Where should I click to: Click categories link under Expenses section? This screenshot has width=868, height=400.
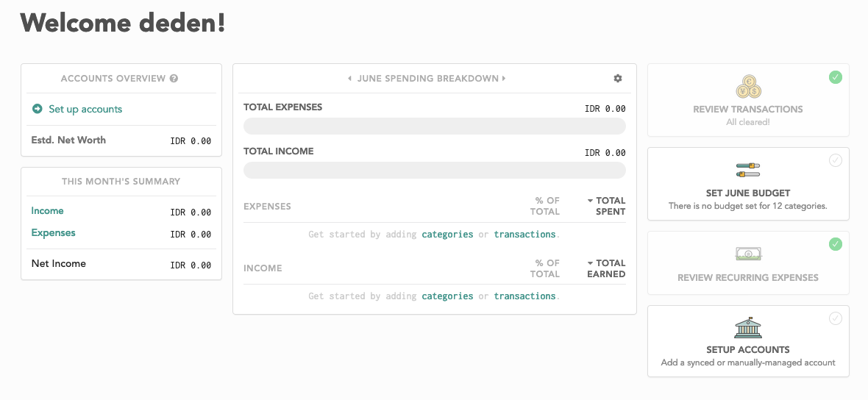click(447, 235)
